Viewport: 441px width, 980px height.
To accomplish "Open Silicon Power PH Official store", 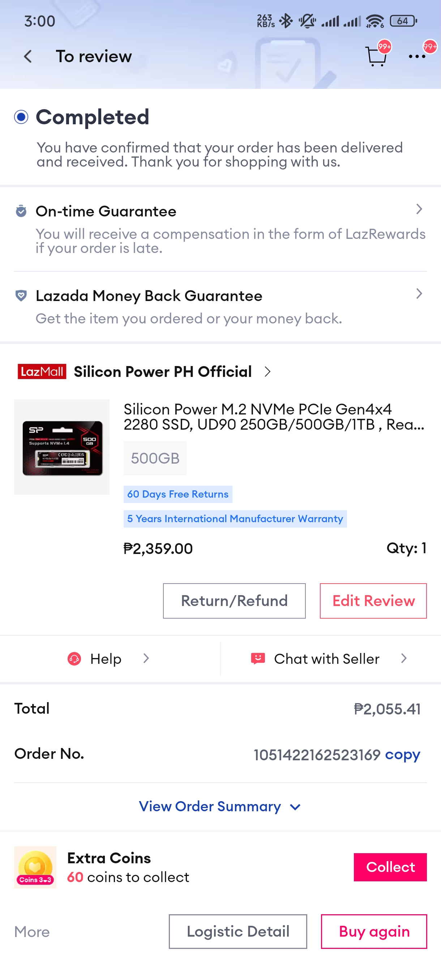I will click(x=163, y=372).
